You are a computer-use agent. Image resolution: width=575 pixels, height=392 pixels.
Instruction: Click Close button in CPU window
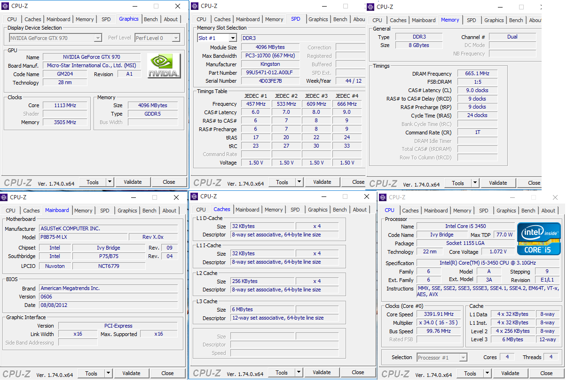click(546, 373)
